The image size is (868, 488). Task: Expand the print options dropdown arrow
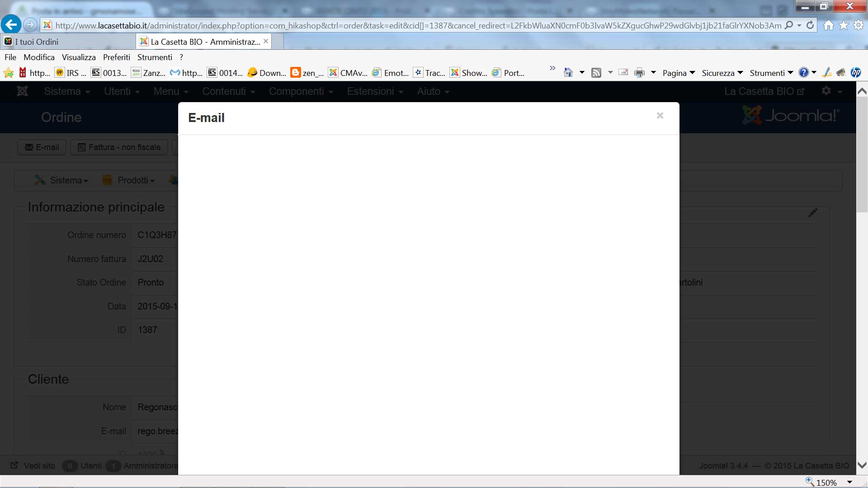tap(653, 73)
